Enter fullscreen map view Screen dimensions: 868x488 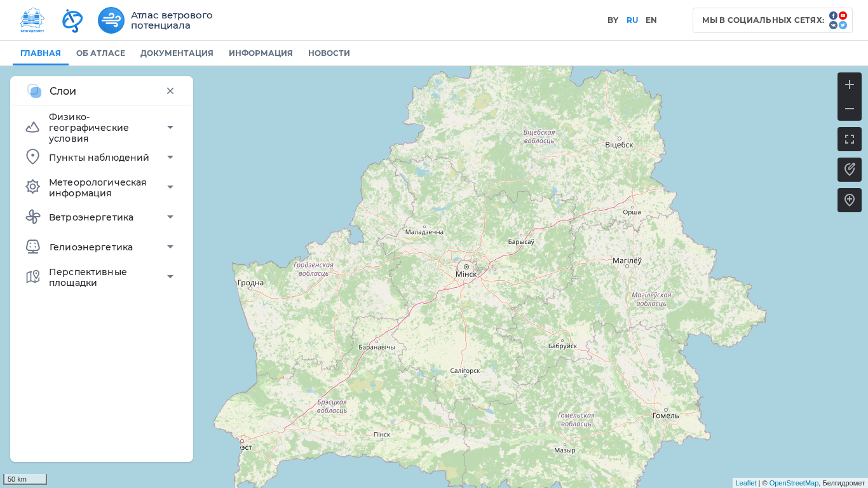pos(849,139)
